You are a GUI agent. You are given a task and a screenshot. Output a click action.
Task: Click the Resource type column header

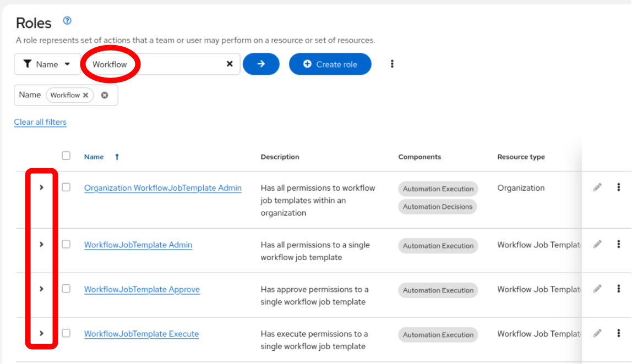pyautogui.click(x=521, y=157)
